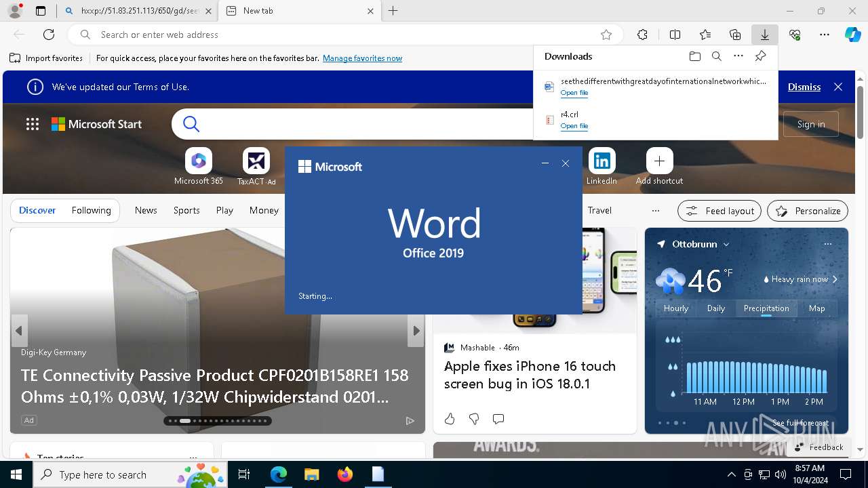The width and height of the screenshot is (868, 488).
Task: Like the Apple iPhone 16 article
Action: pos(450,419)
